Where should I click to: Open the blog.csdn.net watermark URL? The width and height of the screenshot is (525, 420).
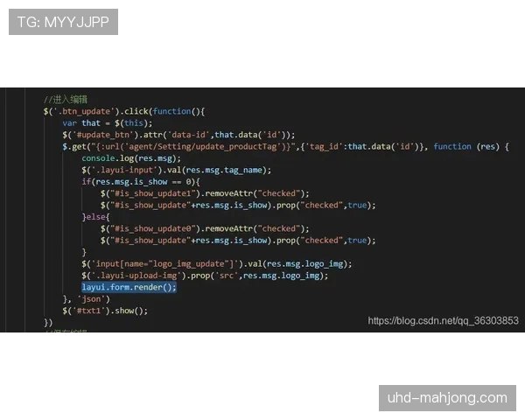pyautogui.click(x=443, y=321)
